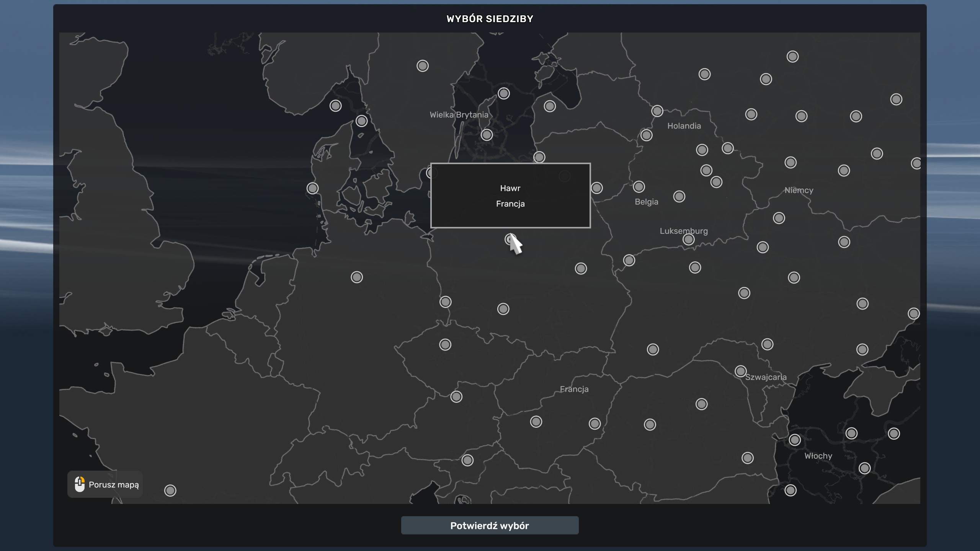Pick the marker directly above the Belgia label
Screen dimensions: 980x551
[639, 187]
